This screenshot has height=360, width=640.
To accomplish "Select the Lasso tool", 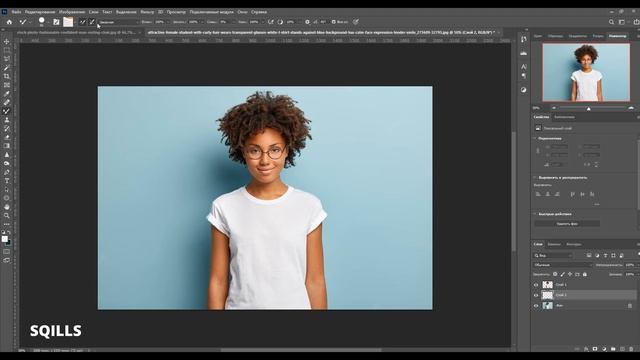I will point(7,59).
